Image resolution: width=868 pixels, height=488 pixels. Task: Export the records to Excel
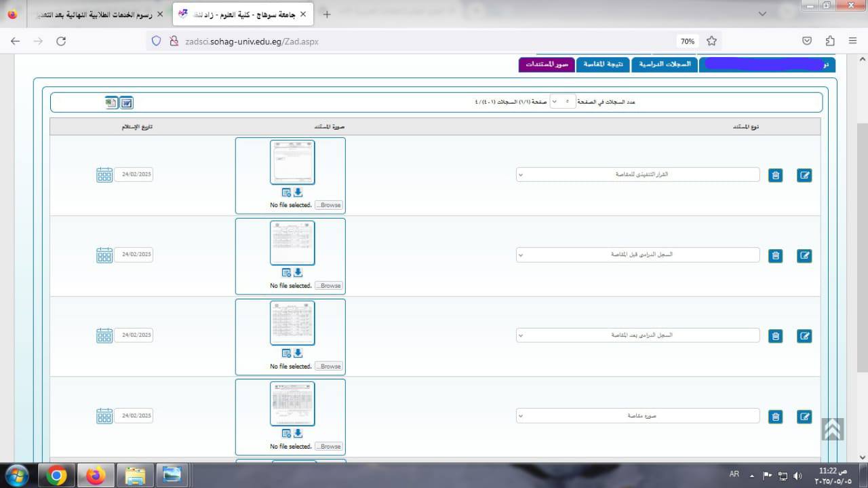111,102
